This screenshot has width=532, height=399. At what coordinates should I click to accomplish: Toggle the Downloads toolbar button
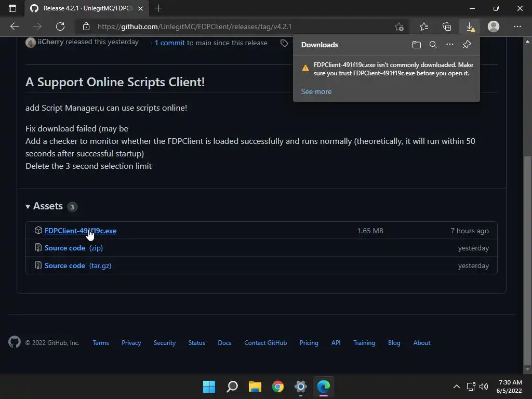tap(470, 26)
